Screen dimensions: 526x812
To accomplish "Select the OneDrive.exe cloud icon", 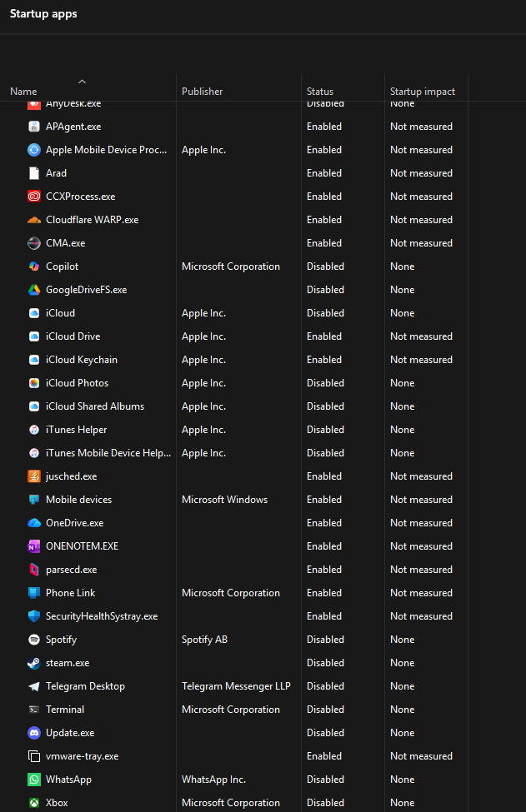I will (x=34, y=522).
